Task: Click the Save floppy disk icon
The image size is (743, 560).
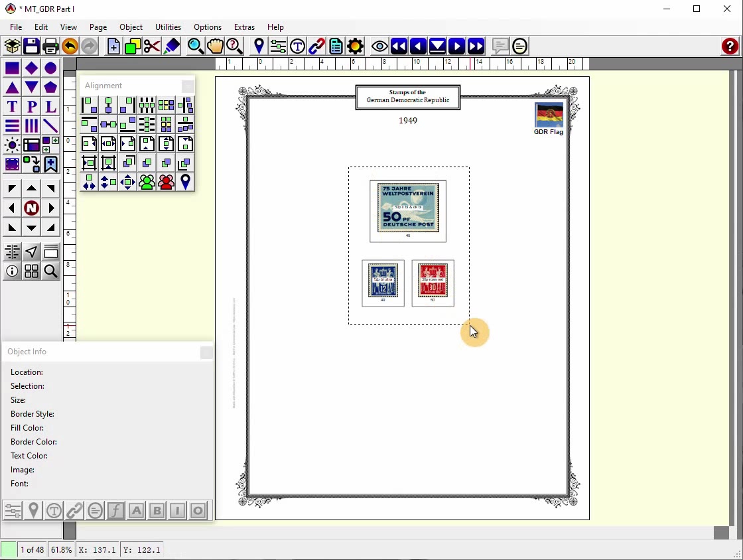Action: pos(31,46)
